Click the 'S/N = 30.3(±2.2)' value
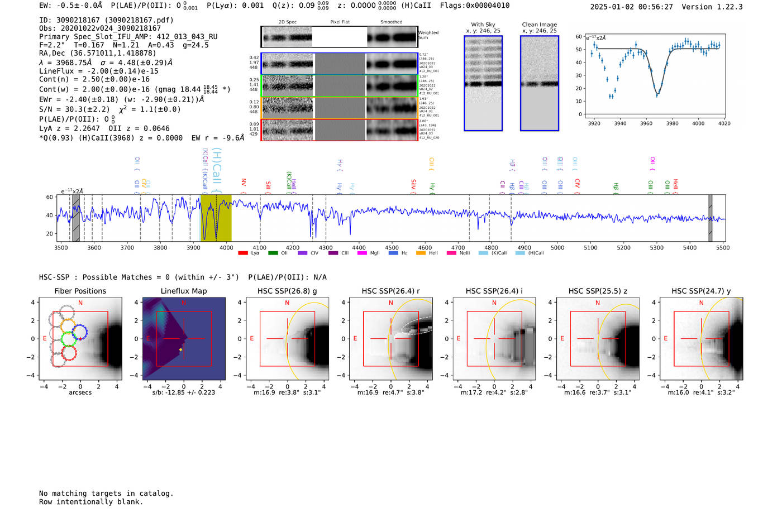Image resolution: width=782 pixels, height=532 pixels. coord(74,109)
